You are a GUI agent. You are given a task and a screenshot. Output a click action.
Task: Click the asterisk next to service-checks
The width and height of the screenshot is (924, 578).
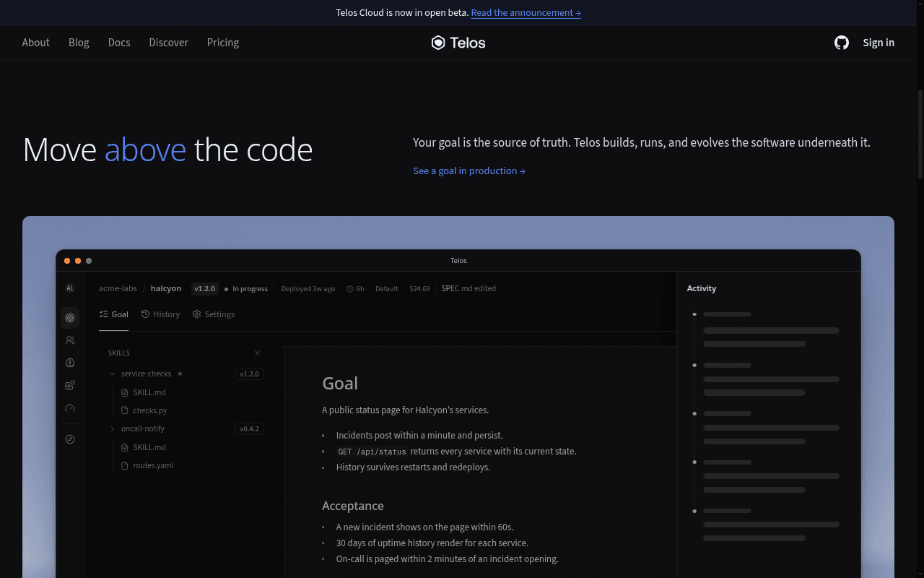[x=180, y=374]
